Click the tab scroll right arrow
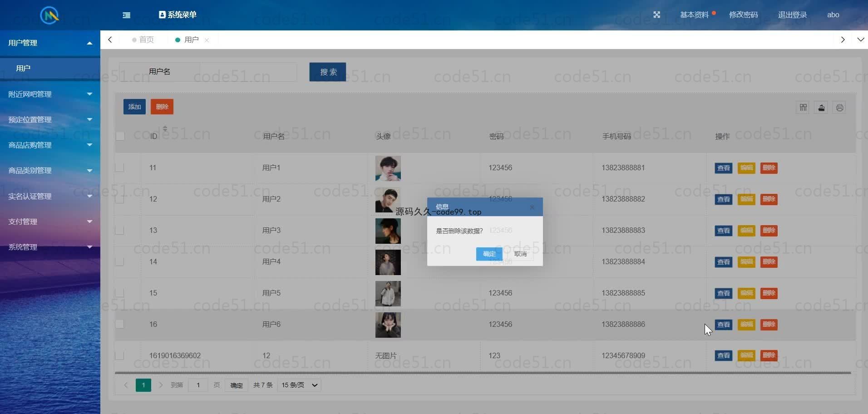 (843, 39)
